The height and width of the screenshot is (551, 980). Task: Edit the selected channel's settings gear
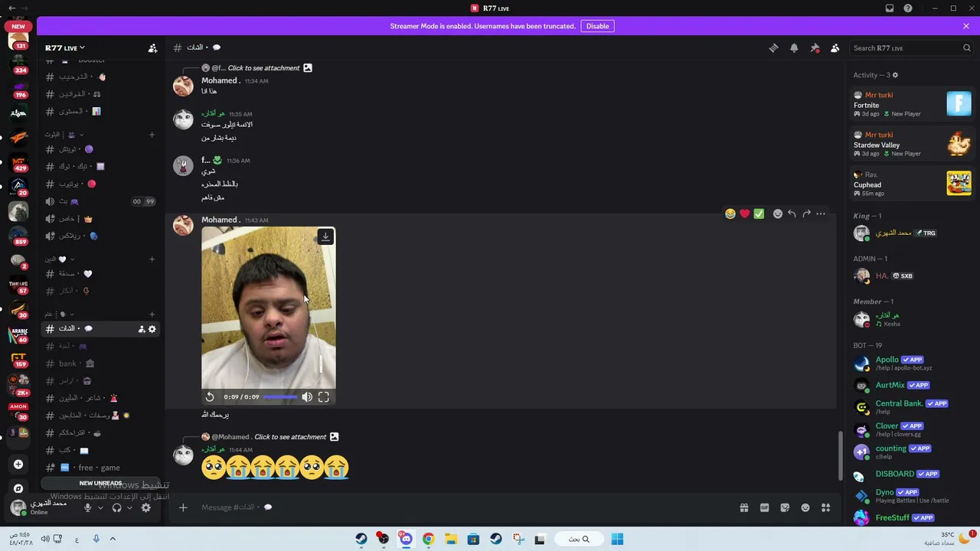click(152, 329)
